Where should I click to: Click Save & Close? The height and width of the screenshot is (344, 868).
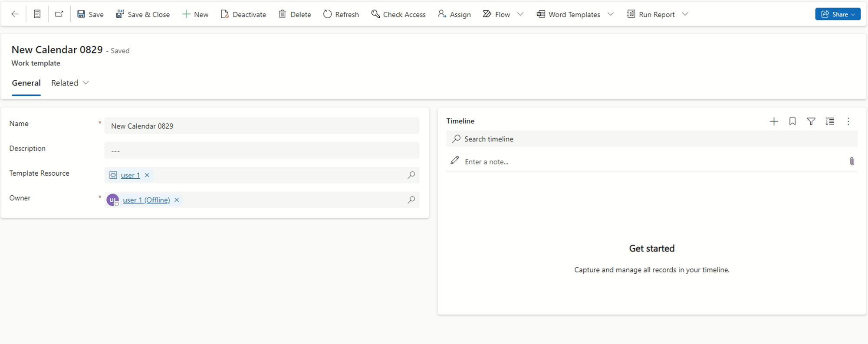143,14
